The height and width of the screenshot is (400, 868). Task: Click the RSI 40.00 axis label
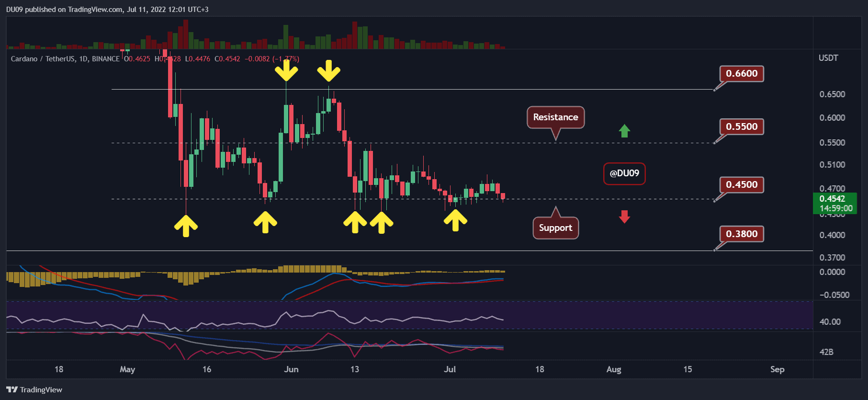tap(830, 322)
